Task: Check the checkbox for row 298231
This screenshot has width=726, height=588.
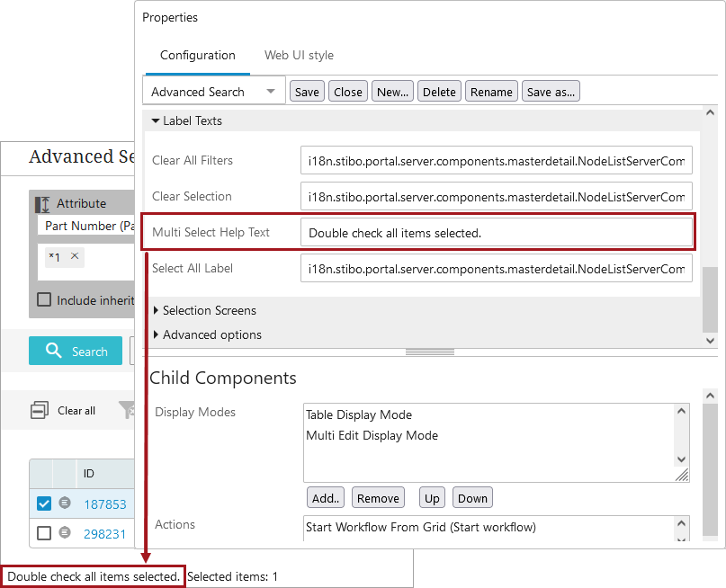Action: tap(44, 533)
